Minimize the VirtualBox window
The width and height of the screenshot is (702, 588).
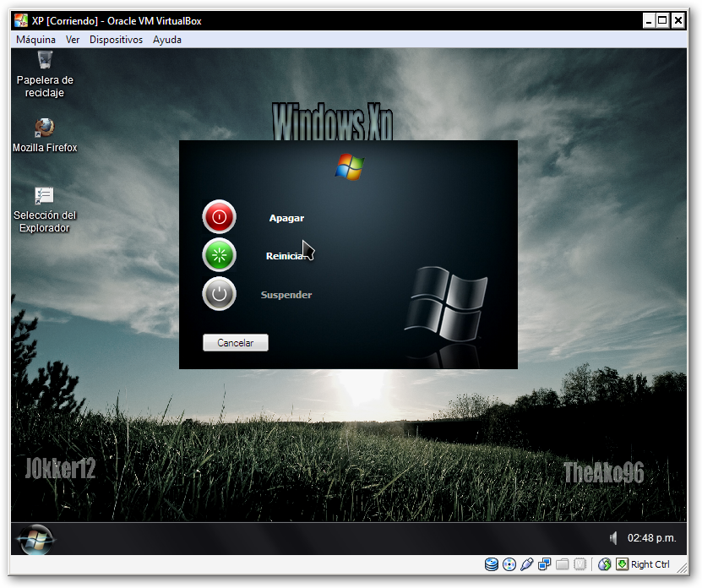coord(649,20)
